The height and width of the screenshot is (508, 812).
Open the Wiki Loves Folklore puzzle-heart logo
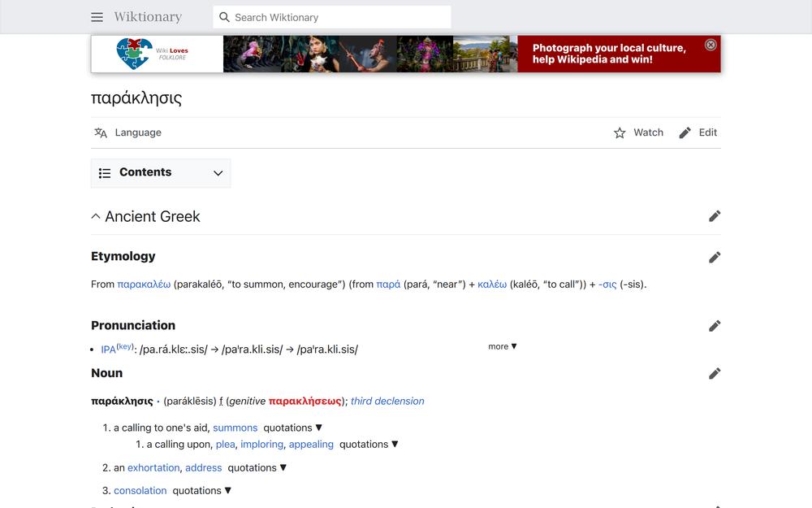click(134, 54)
